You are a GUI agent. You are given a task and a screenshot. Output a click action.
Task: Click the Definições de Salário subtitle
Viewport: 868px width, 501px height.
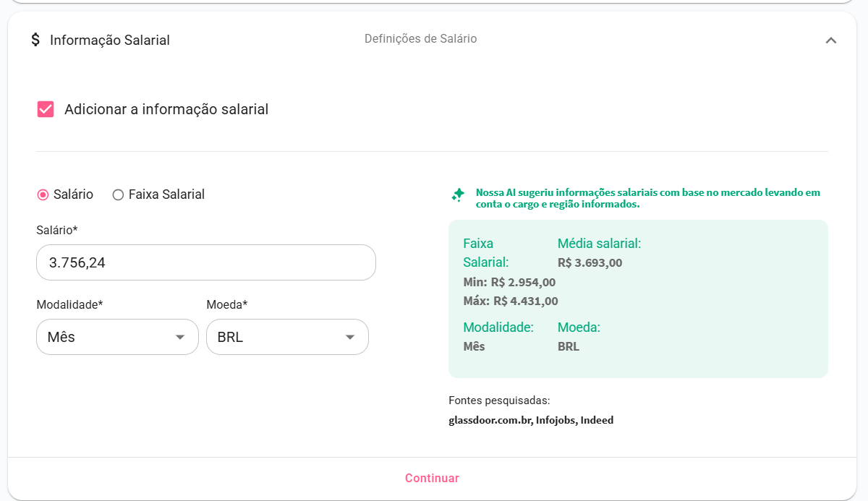click(x=420, y=39)
